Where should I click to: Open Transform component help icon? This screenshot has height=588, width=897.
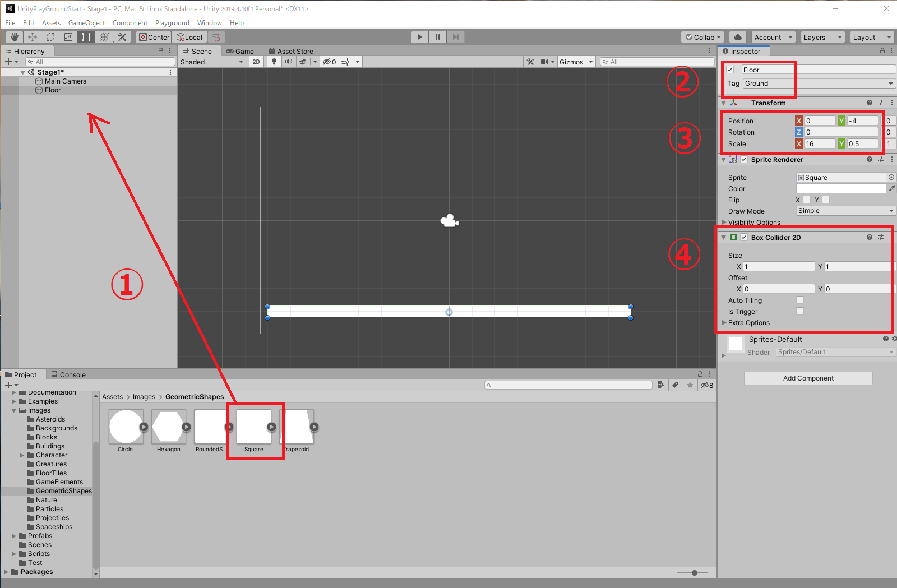pos(870,103)
